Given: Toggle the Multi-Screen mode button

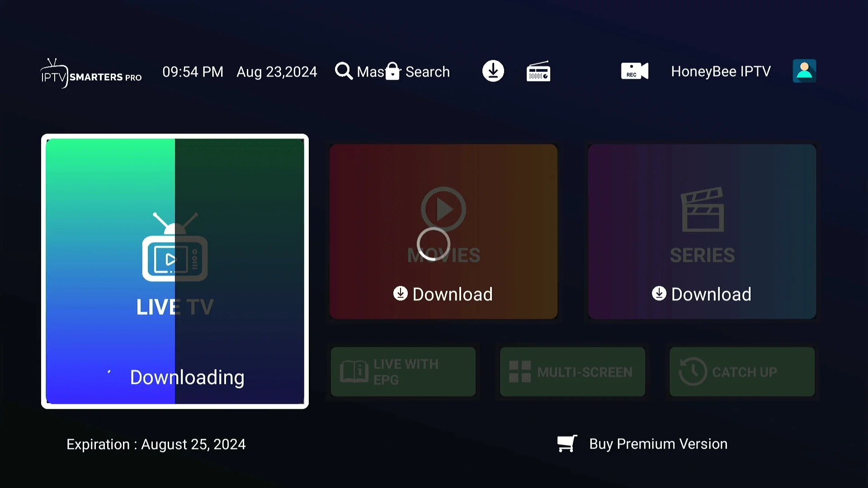Looking at the screenshot, I should click(572, 372).
